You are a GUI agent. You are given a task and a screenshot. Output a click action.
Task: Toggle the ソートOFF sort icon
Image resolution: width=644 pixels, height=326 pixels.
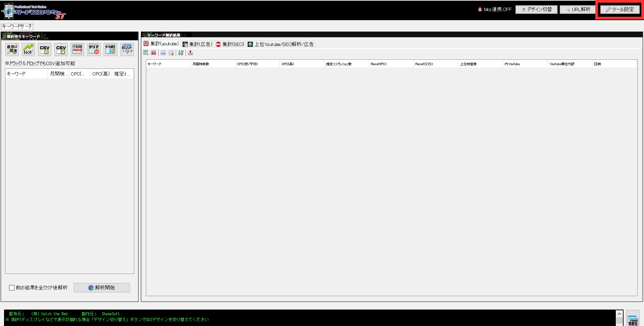click(x=110, y=49)
